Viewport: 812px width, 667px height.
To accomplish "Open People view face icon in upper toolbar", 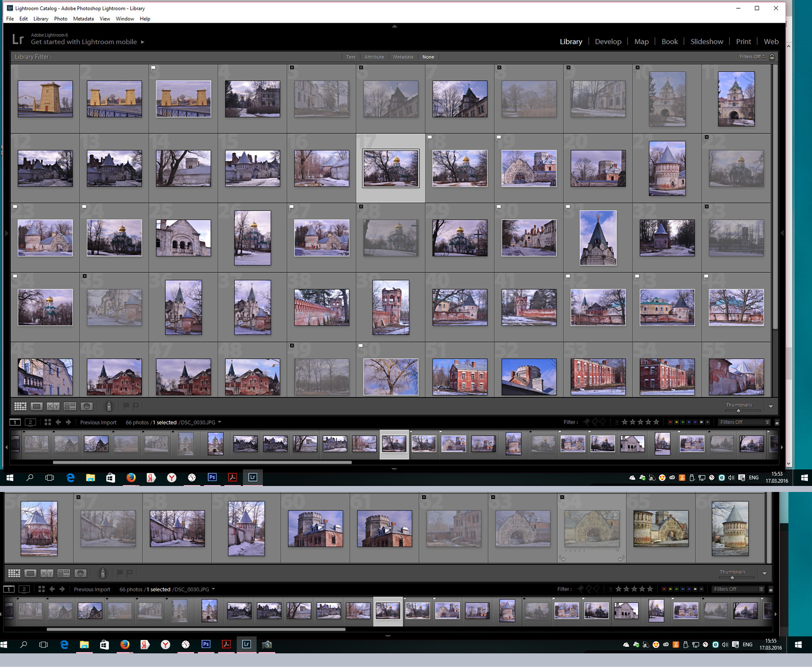I will (86, 406).
